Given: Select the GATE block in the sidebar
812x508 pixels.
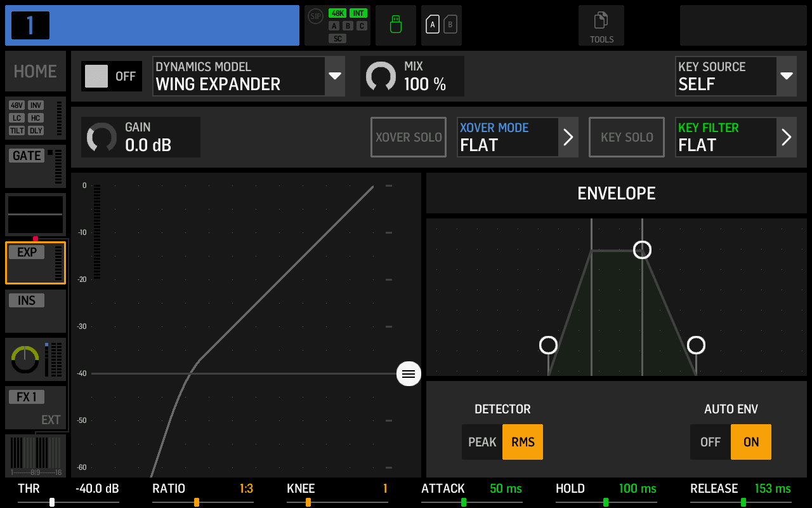Looking at the screenshot, I should point(35,166).
